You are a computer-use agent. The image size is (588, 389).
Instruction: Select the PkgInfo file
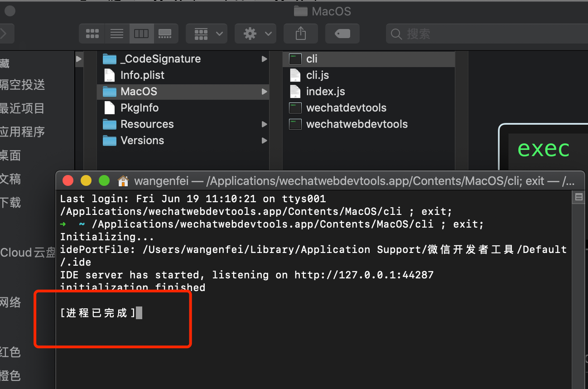183,108
